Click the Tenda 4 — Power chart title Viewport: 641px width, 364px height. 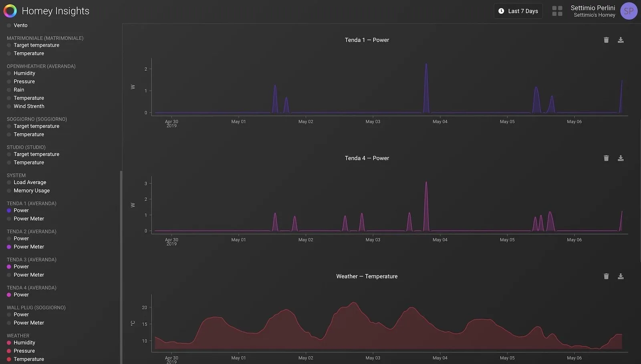point(367,158)
